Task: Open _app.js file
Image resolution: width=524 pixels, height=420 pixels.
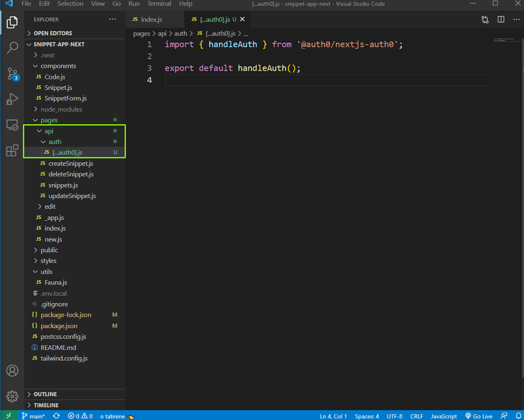Action: coord(75,217)
